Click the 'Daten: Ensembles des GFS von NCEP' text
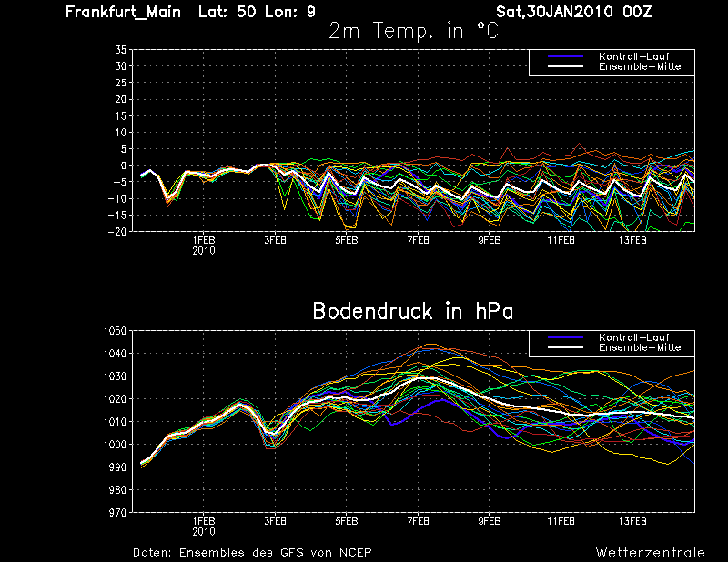 click(252, 552)
